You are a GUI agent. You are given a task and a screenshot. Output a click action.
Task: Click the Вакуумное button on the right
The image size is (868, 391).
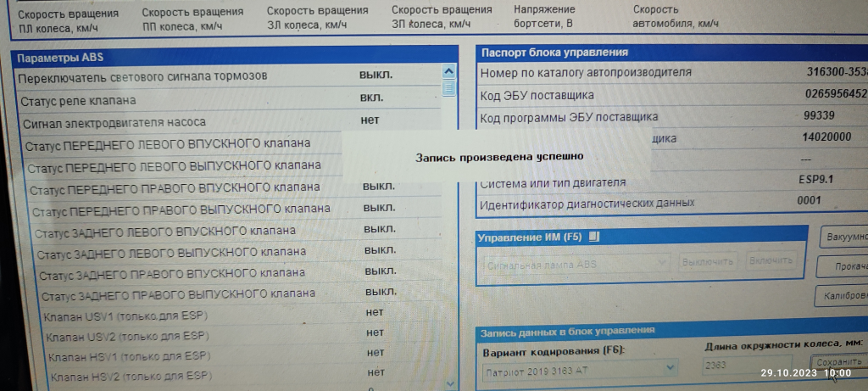(x=843, y=237)
